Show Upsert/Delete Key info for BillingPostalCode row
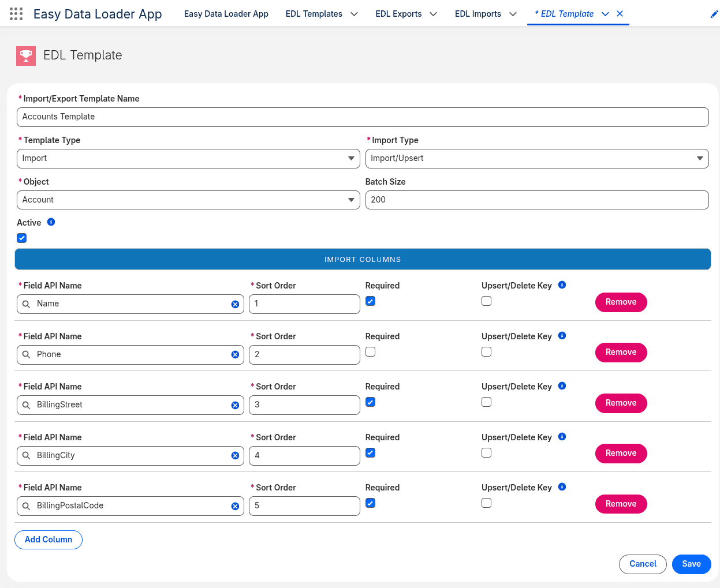The image size is (720, 588). 562,487
